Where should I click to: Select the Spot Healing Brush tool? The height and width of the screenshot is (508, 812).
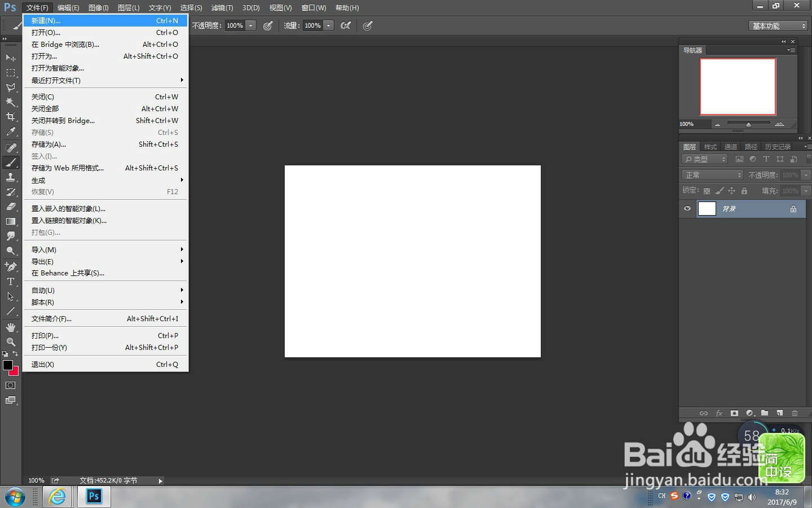[11, 147]
